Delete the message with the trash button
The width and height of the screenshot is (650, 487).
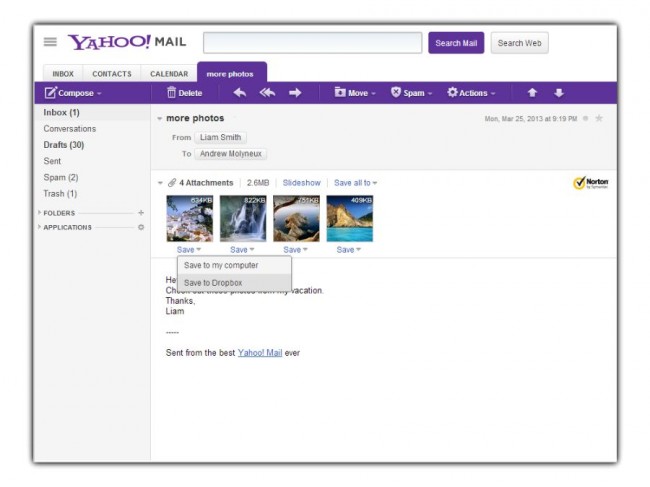[x=184, y=93]
